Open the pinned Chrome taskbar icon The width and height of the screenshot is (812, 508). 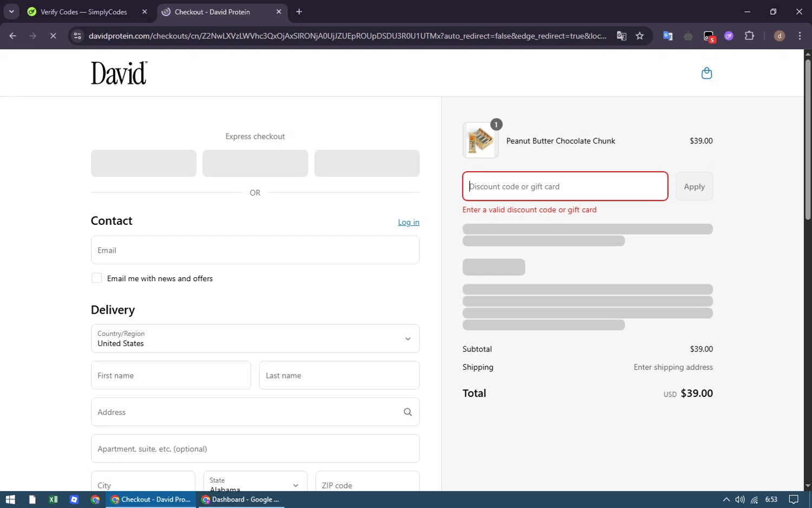click(x=95, y=499)
